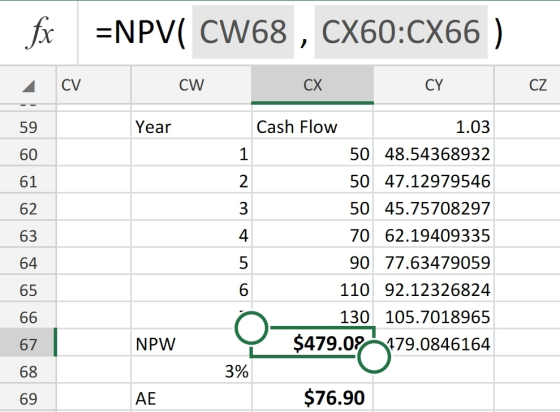
Task: Select column header CZ
Action: [x=527, y=85]
